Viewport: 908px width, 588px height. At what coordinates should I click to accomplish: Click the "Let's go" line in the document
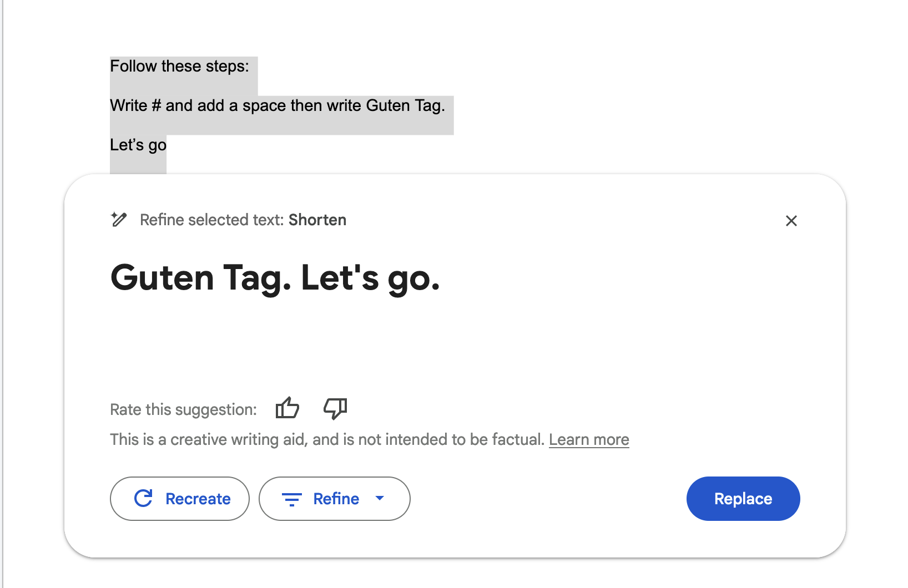[138, 145]
